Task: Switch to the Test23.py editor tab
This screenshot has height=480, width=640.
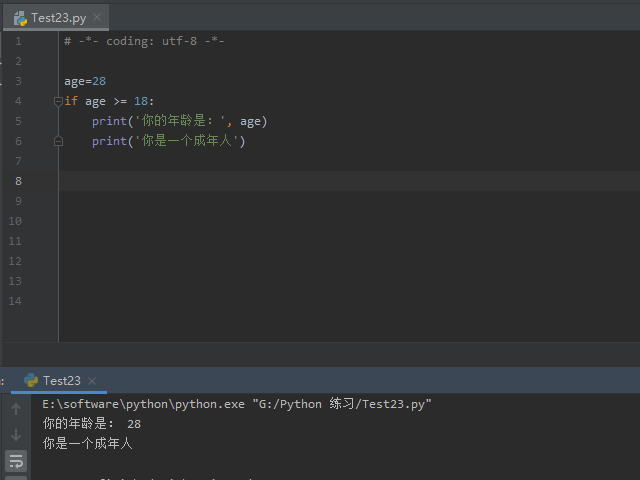Action: (56, 18)
